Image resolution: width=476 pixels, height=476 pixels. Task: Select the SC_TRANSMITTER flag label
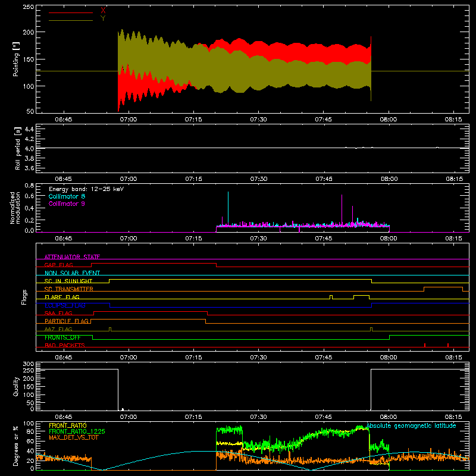(69, 289)
